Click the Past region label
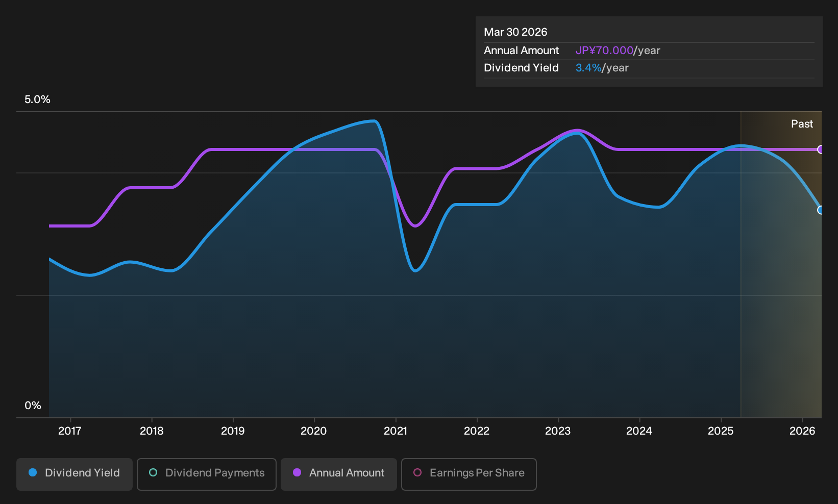 pyautogui.click(x=802, y=124)
